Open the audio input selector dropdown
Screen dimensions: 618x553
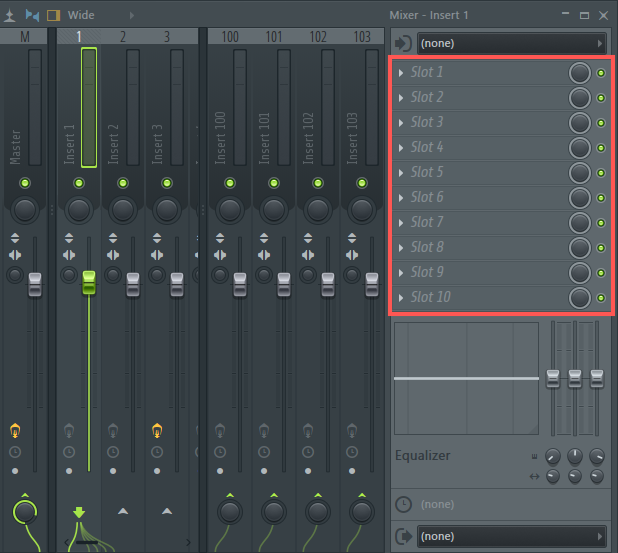point(512,43)
